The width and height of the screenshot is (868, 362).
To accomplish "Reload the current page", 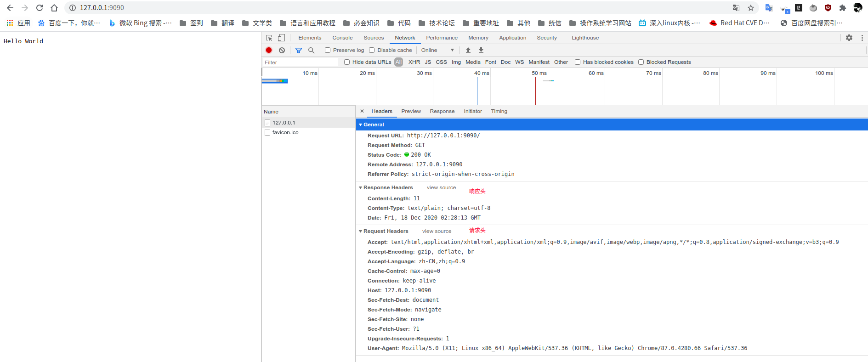I will click(40, 8).
